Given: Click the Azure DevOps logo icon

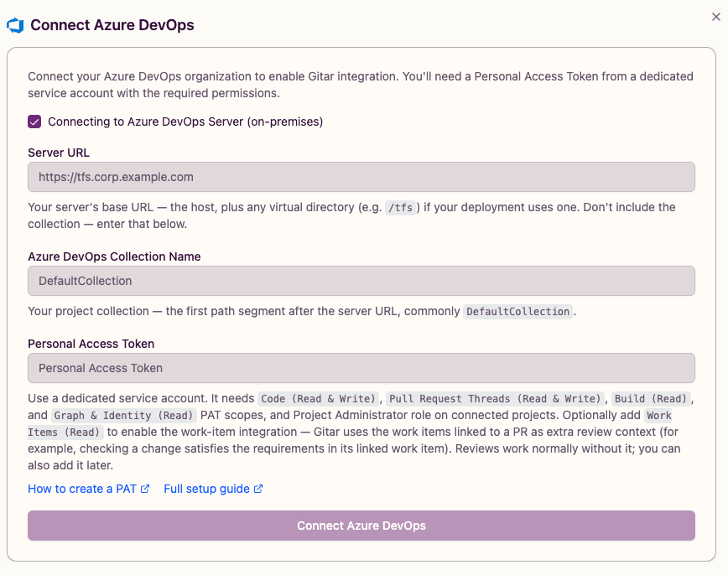Looking at the screenshot, I should point(15,25).
